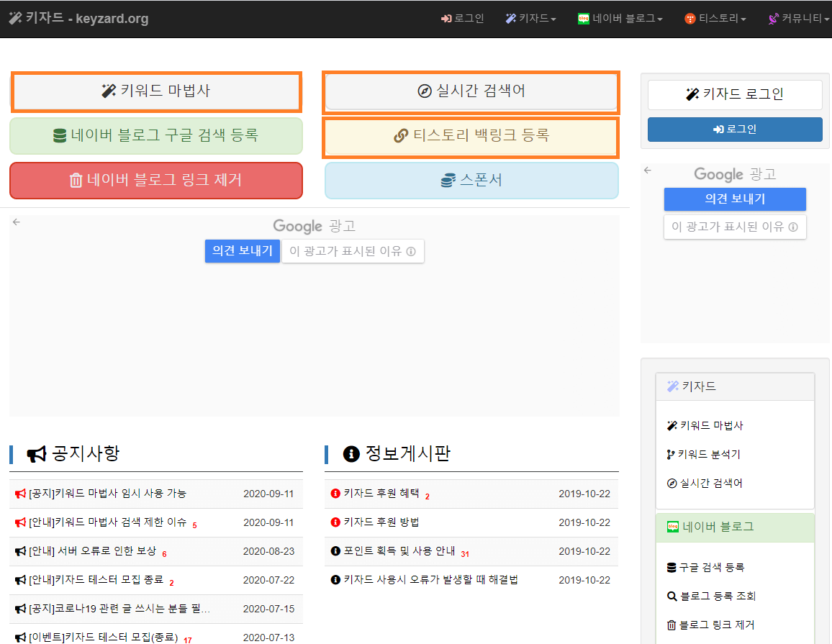Open the 키워드 마법사 large button
832x644 pixels.
click(x=156, y=92)
